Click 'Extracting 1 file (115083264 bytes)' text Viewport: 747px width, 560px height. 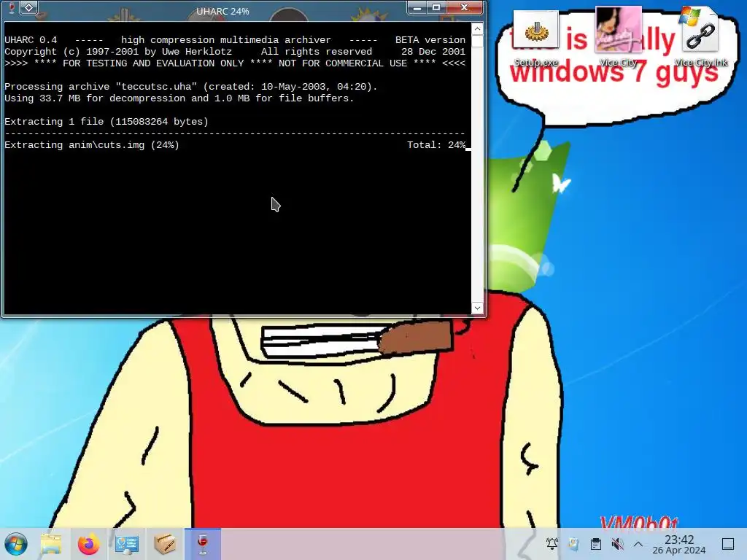107,122
